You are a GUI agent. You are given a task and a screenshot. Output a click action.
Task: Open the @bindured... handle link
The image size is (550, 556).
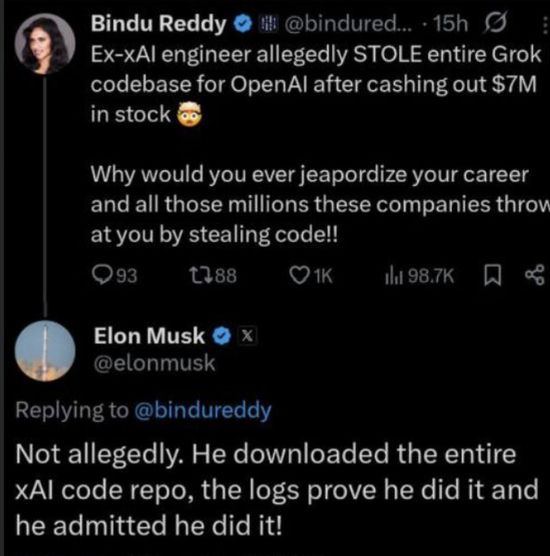(349, 24)
